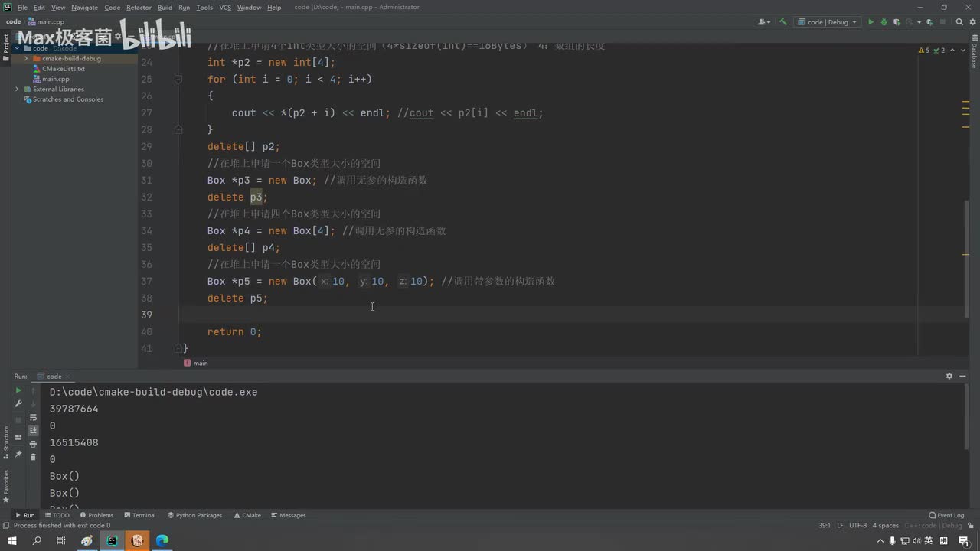Open the VCS menu
Image resolution: width=980 pixels, height=551 pixels.
tap(225, 7)
